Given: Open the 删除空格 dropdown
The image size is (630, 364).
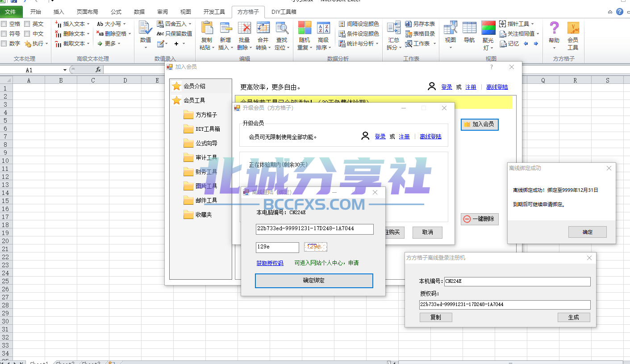Looking at the screenshot, I should [114, 33].
